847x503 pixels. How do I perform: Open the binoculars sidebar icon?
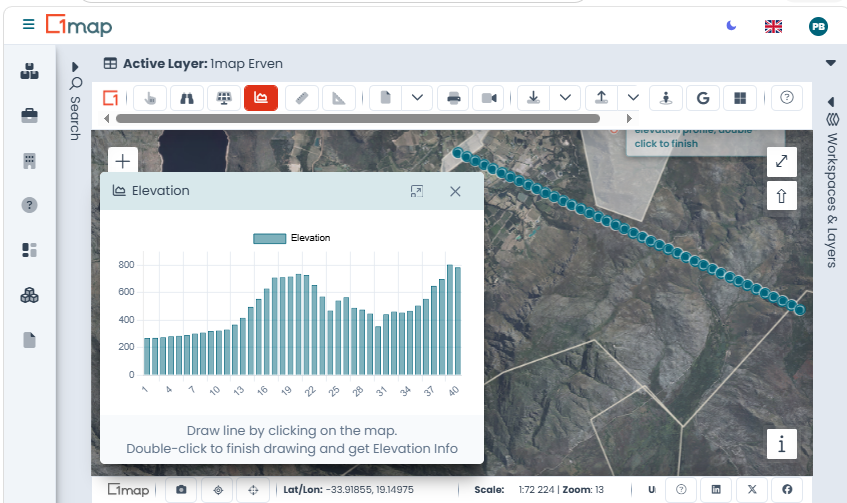click(29, 71)
